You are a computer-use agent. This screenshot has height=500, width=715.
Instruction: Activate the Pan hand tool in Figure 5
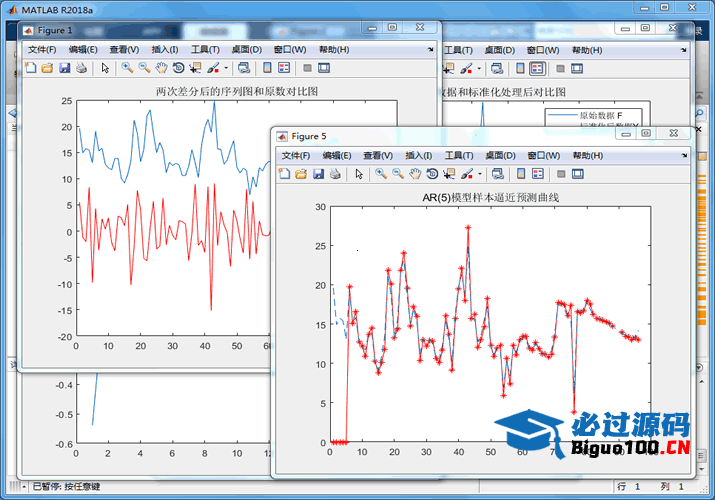(415, 174)
